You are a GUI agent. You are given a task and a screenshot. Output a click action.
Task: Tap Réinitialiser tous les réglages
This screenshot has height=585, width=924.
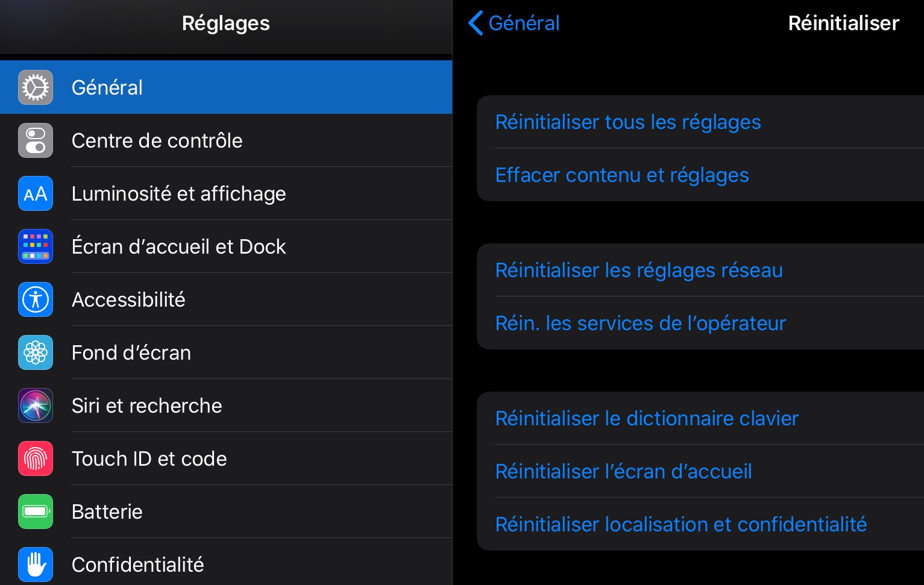(x=628, y=122)
